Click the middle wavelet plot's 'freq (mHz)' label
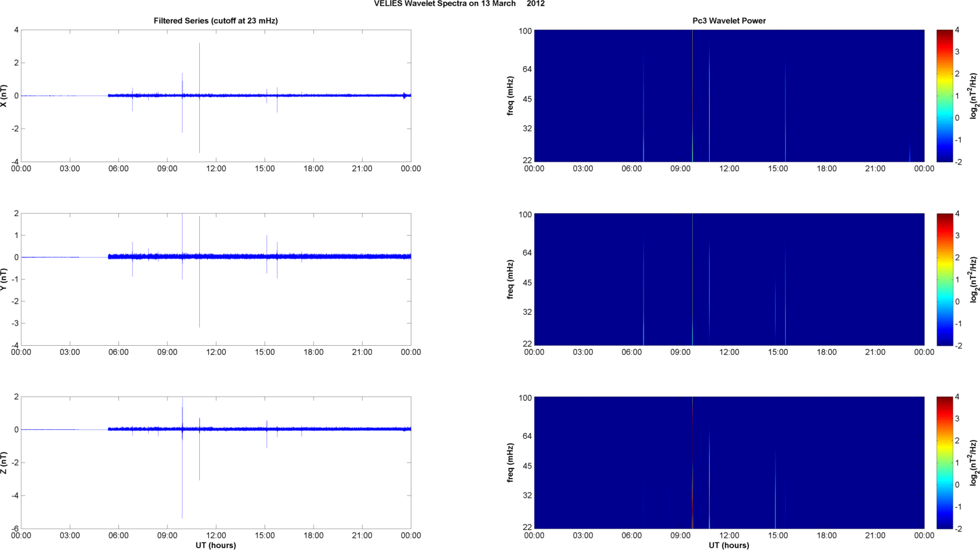The width and height of the screenshot is (980, 550). [x=510, y=279]
